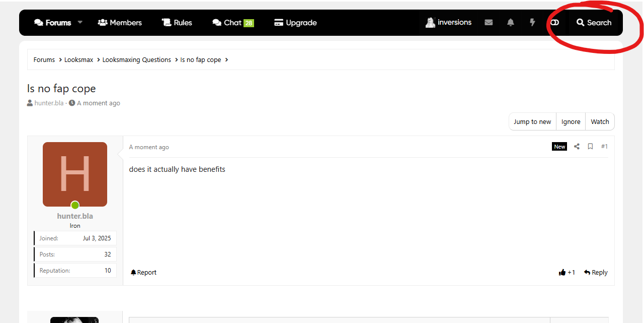This screenshot has height=323, width=644.
Task: Open the alerts bell icon
Action: (x=511, y=23)
